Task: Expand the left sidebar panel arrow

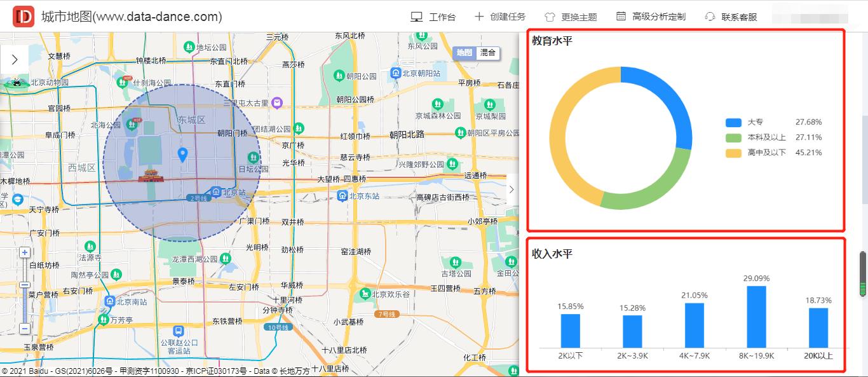Action: [x=14, y=58]
